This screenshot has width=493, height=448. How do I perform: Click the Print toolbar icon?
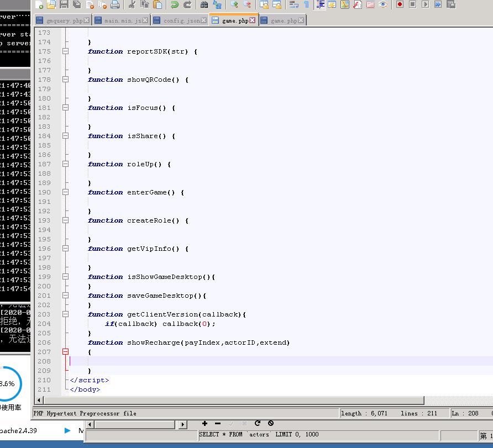coord(115,4)
